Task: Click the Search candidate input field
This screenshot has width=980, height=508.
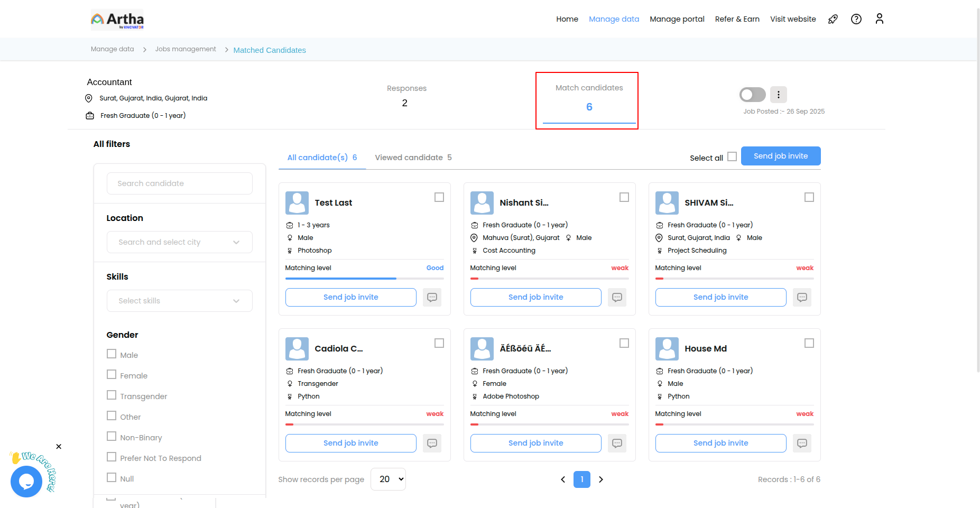Action: (179, 183)
